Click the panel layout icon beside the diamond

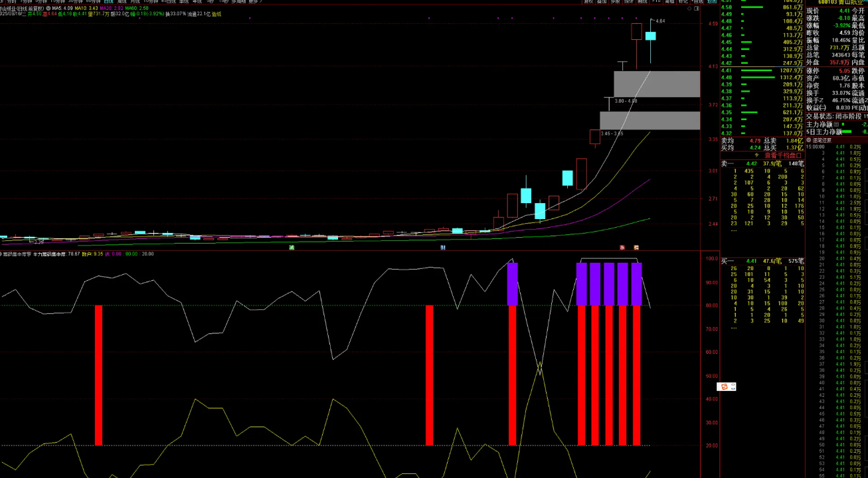pos(697,9)
